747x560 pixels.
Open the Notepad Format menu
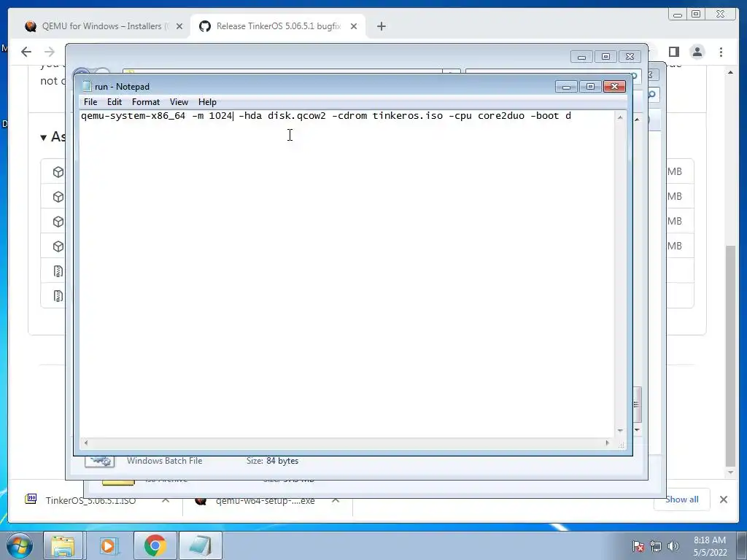(146, 102)
